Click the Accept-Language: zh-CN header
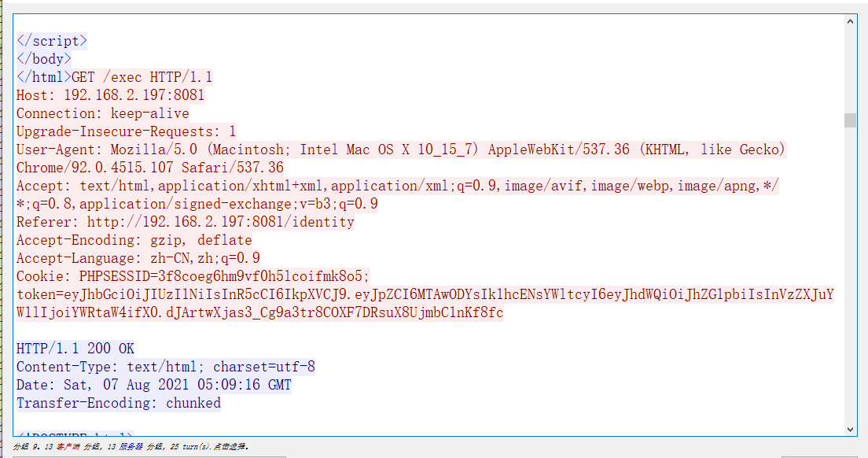Viewport: 868px width, 458px height. (138, 258)
